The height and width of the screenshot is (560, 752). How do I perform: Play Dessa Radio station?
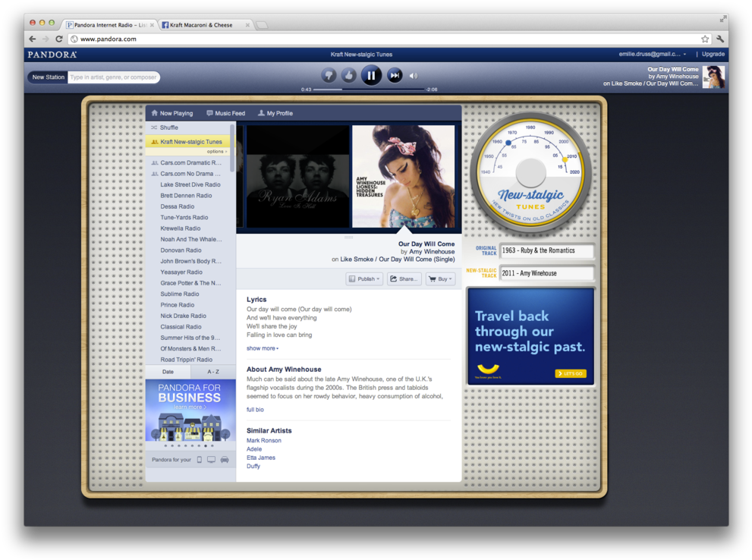(178, 206)
